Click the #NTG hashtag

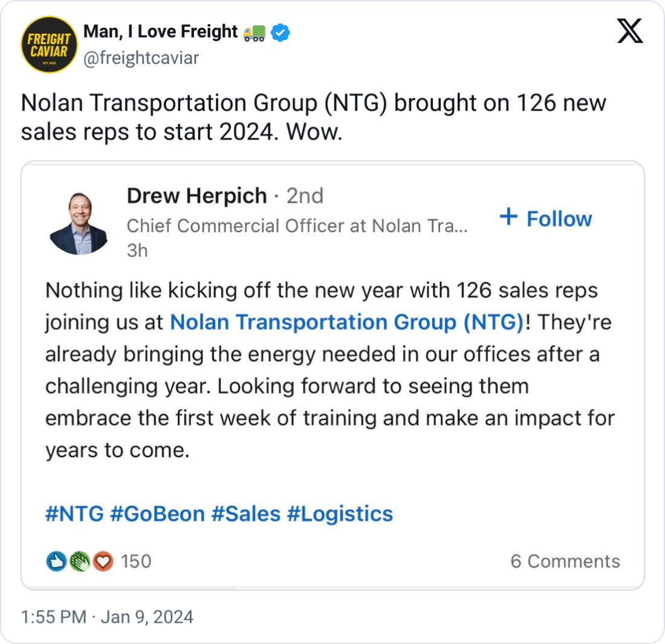(x=63, y=514)
